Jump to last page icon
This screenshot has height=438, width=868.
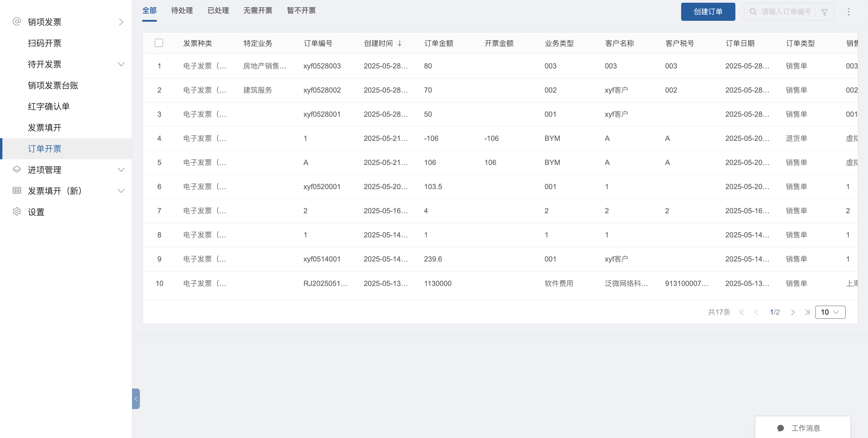coord(807,312)
